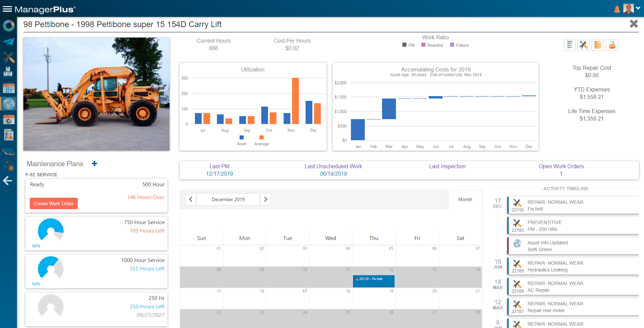Open the calendar scheduler icon in sidebar

coord(8,88)
